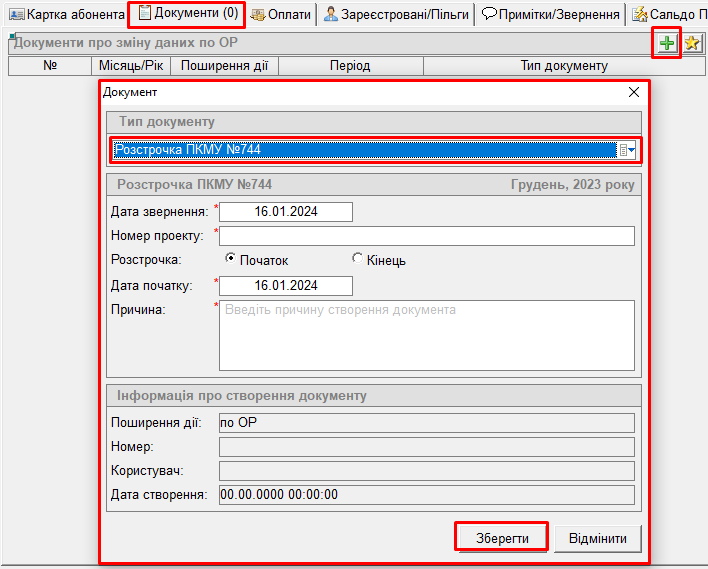The width and height of the screenshot is (708, 569).
Task: Open the Документи (0) tab
Action: [x=187, y=13]
